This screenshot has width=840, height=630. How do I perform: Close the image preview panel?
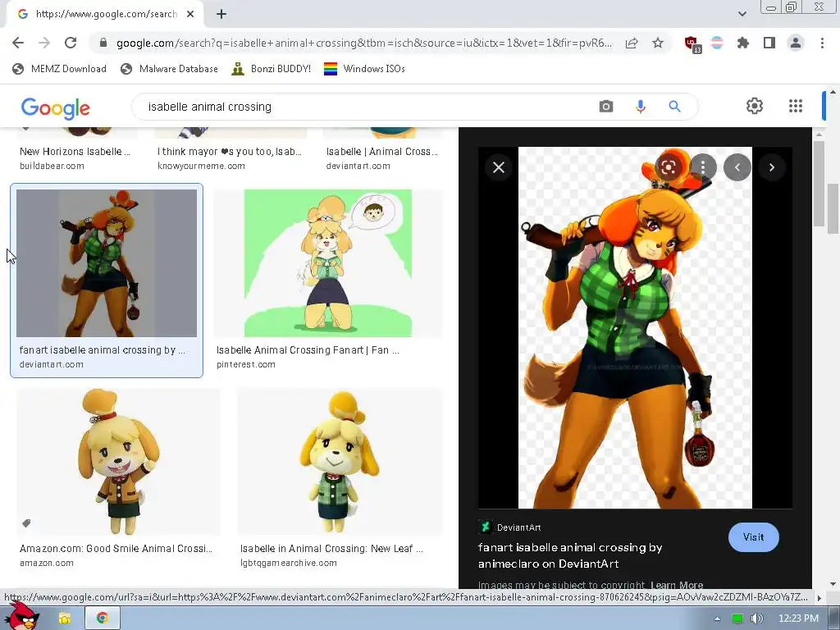(499, 167)
